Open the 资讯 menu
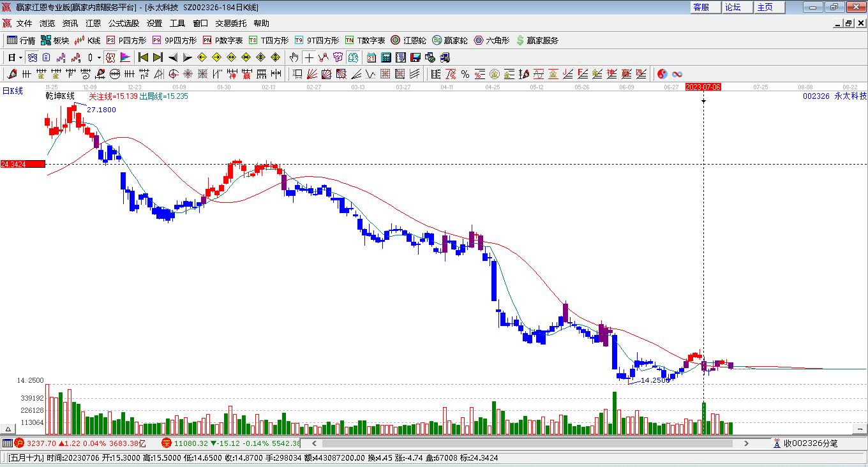868x467 pixels. click(70, 24)
